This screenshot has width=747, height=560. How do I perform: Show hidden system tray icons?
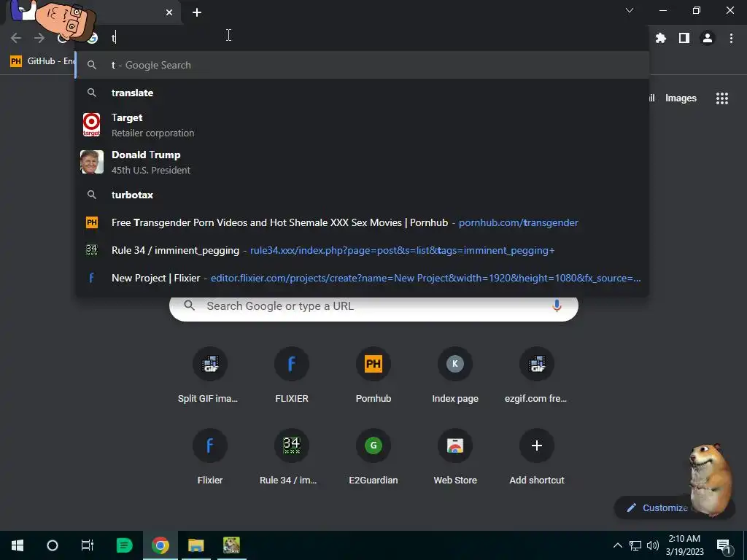617,545
